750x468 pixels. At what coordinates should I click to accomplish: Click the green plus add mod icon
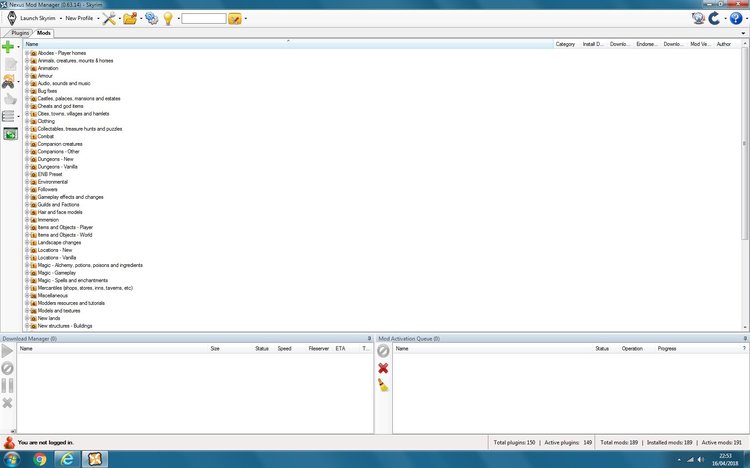tap(8, 47)
